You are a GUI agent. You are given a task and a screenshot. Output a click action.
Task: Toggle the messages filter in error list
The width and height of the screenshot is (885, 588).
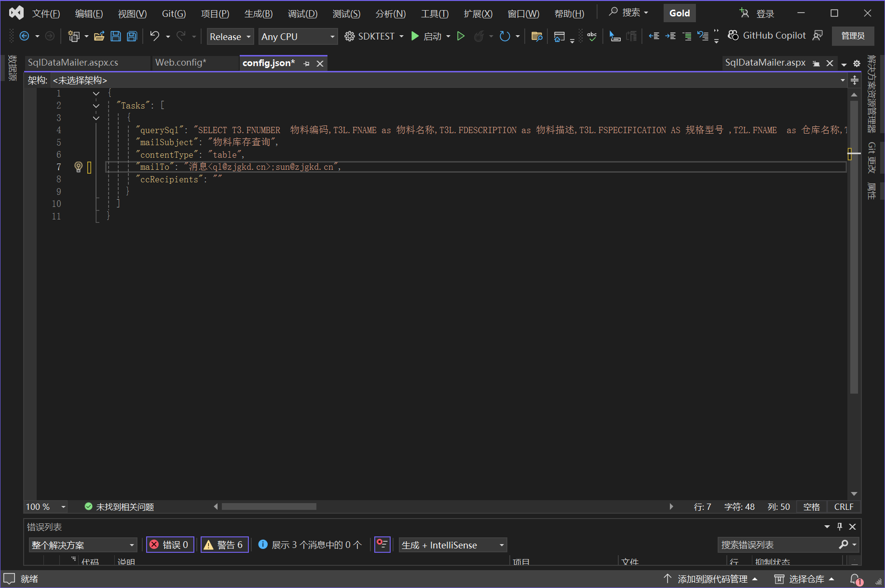pos(310,545)
